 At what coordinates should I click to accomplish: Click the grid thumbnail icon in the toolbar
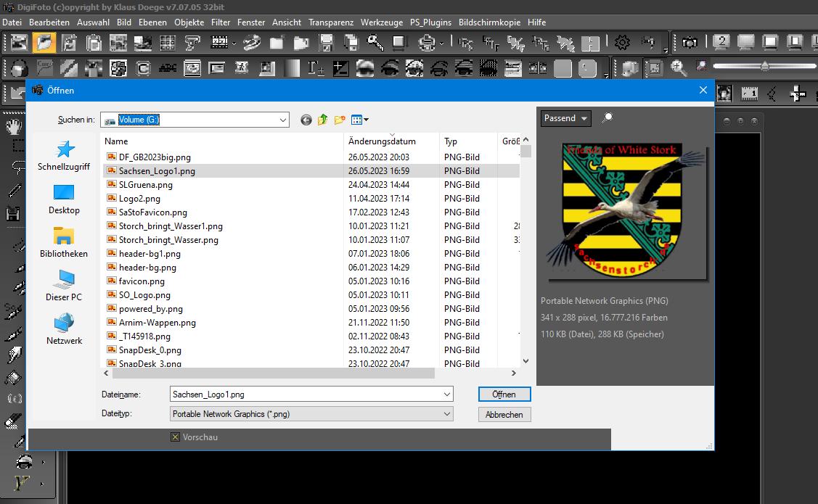tap(168, 42)
